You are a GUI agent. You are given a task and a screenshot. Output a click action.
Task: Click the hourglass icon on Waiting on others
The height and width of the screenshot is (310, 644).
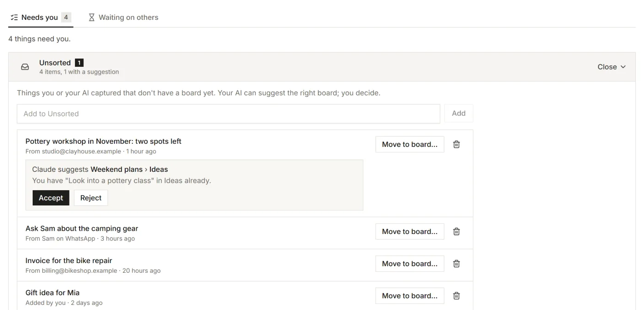[x=92, y=18]
